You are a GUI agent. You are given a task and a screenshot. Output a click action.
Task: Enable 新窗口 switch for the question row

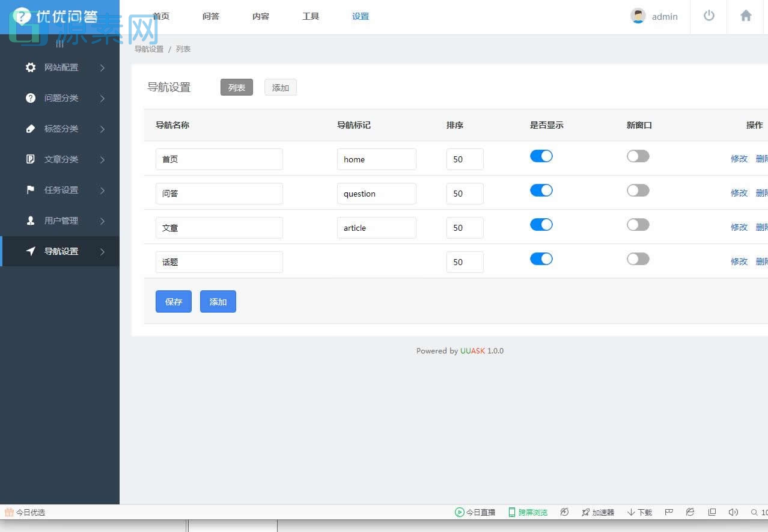[x=638, y=190]
